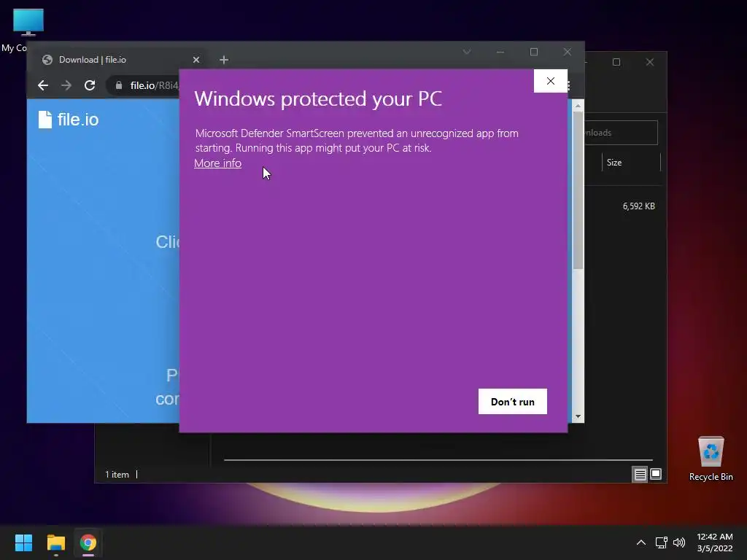Click the volume speaker tray icon

tap(679, 542)
